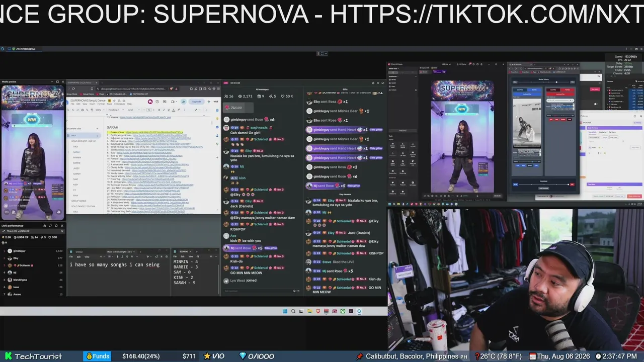Viewport: 644px width, 362px height.
Task: Open comments icon in Google Docs header
Action: [x=165, y=102]
